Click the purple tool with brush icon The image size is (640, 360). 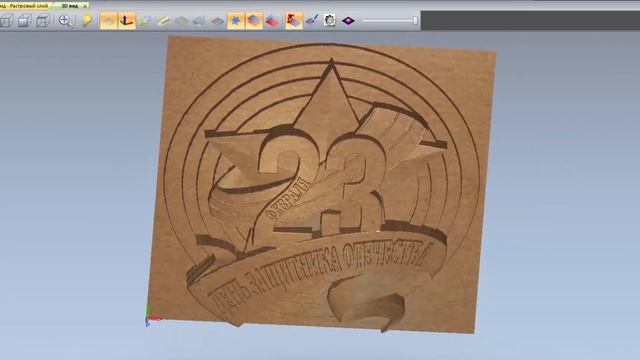312,20
